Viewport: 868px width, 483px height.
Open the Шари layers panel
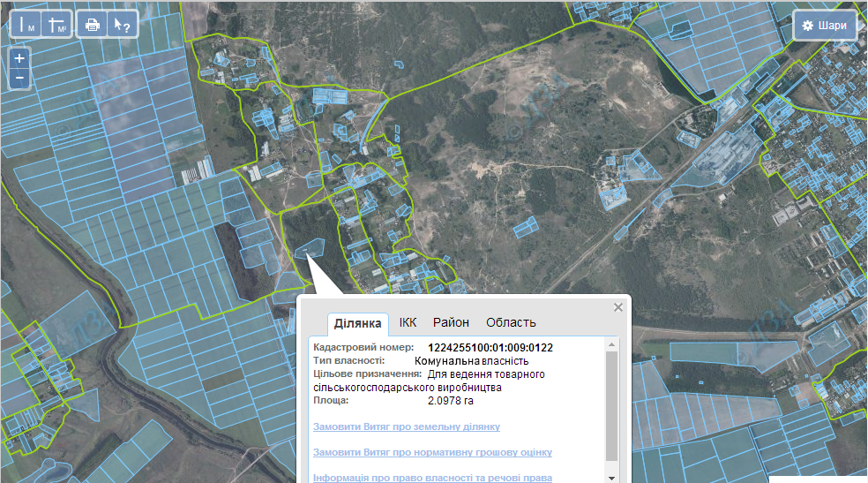(x=825, y=25)
